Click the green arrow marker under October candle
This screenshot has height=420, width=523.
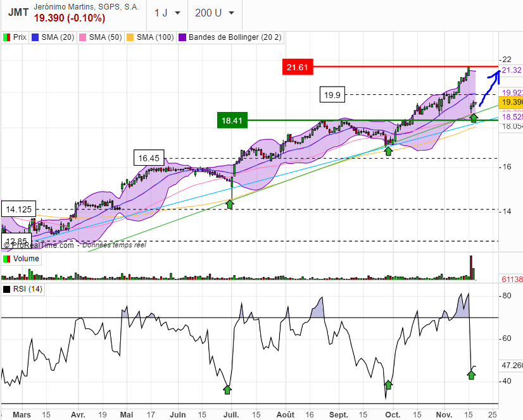pyautogui.click(x=388, y=151)
